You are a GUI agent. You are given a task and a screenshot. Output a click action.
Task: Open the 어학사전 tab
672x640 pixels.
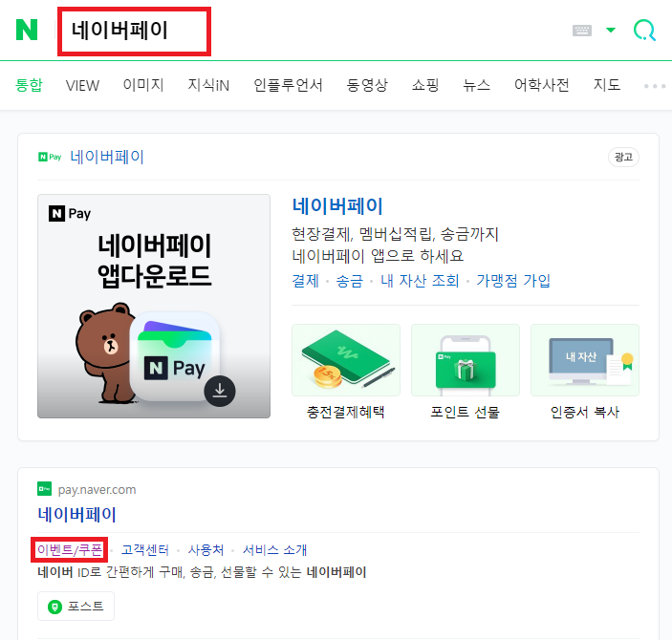542,85
